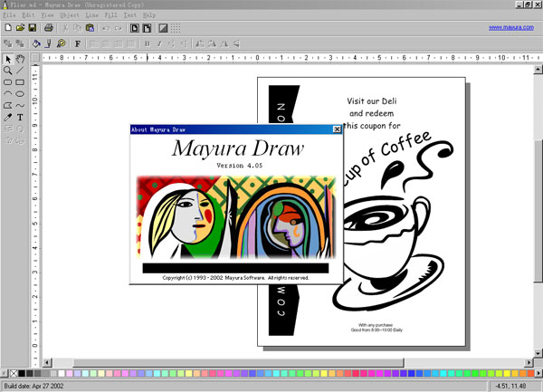Viewport: 543px width, 392px height.
Task: Select the Arc tool
Action: pos(8,94)
